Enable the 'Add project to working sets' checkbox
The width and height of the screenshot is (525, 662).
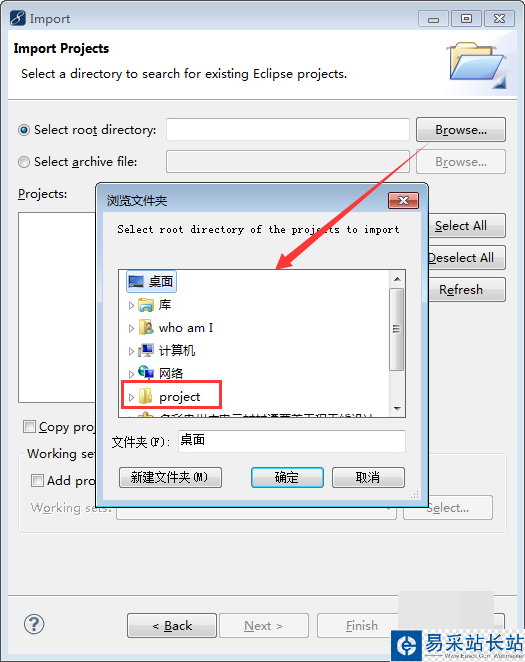pyautogui.click(x=38, y=481)
